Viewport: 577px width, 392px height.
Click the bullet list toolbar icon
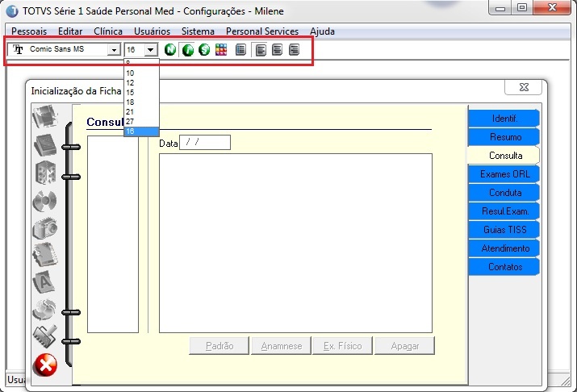point(240,49)
